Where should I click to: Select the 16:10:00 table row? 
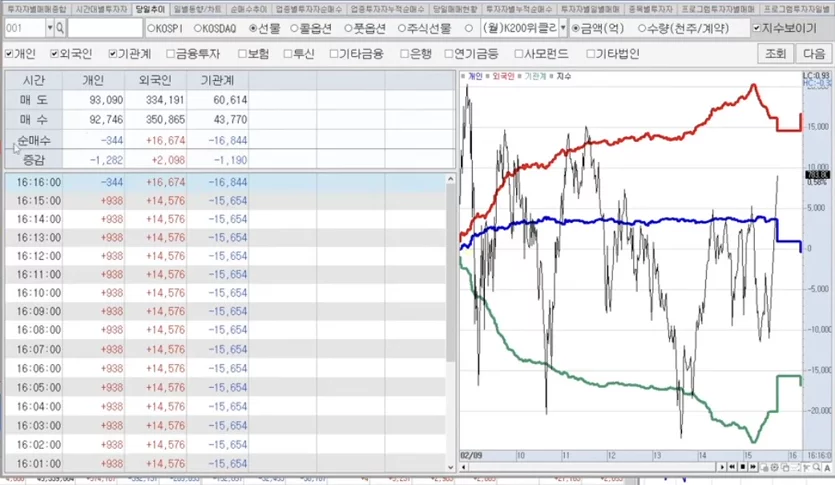click(x=225, y=293)
